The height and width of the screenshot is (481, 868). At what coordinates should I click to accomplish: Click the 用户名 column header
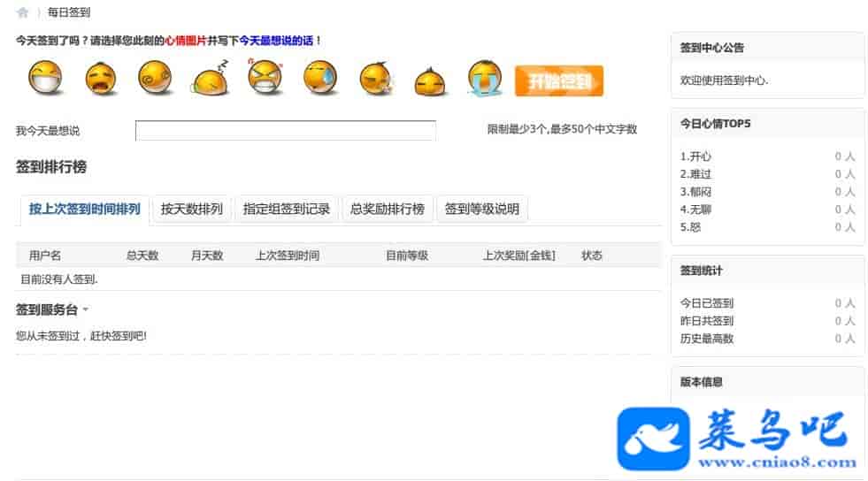click(x=45, y=256)
